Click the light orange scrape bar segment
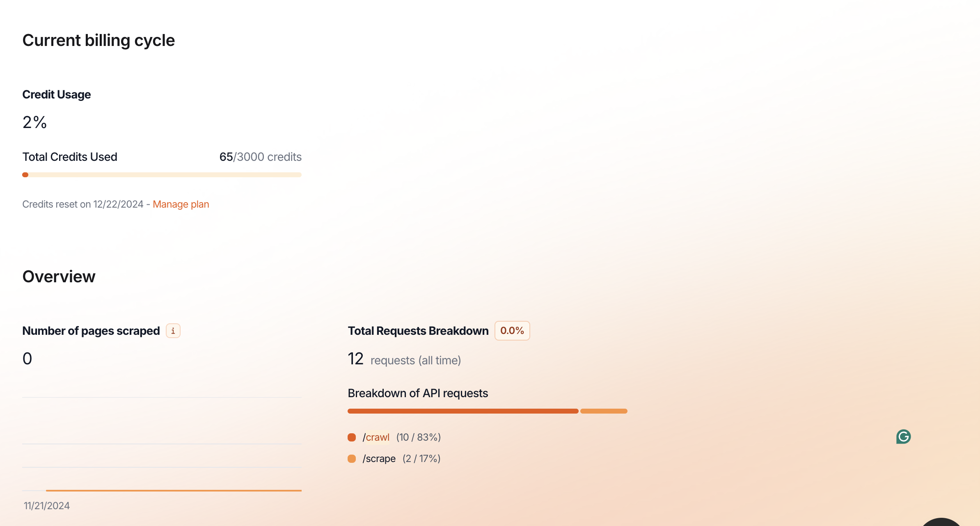 (604, 411)
